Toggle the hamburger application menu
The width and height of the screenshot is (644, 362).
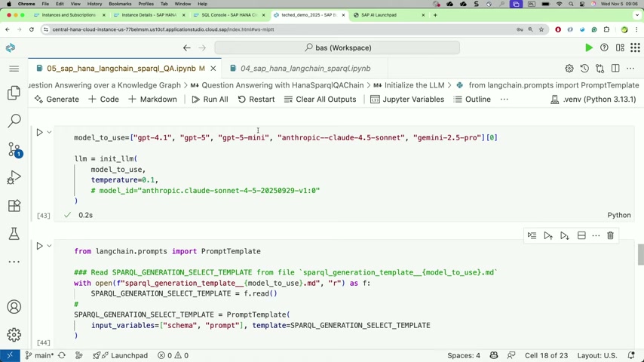[14, 69]
